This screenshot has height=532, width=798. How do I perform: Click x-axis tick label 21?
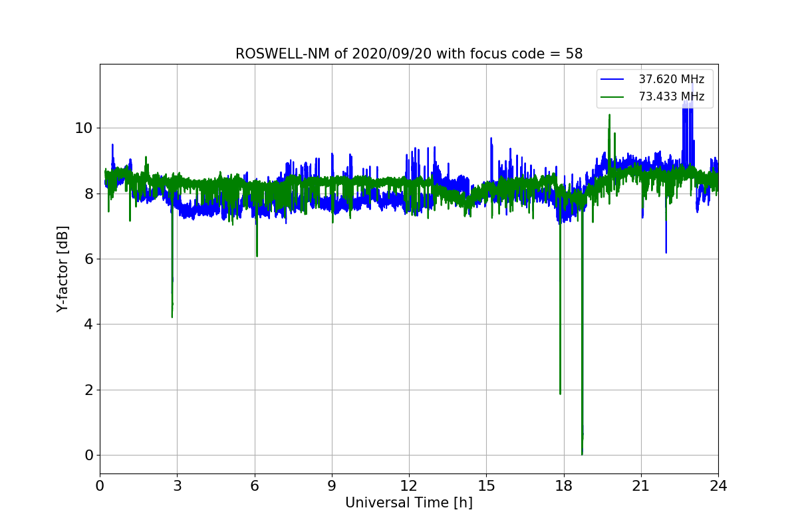[641, 485]
